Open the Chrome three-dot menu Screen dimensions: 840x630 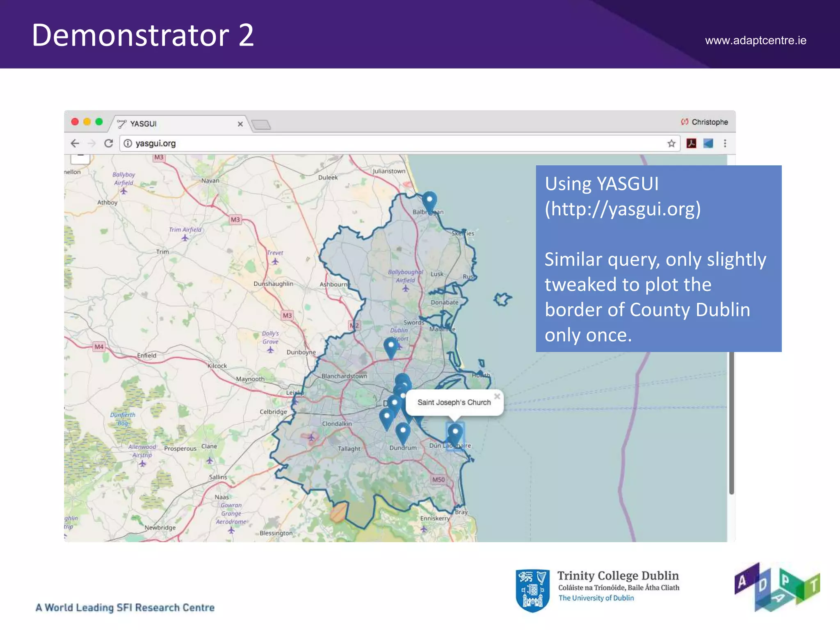pos(725,143)
